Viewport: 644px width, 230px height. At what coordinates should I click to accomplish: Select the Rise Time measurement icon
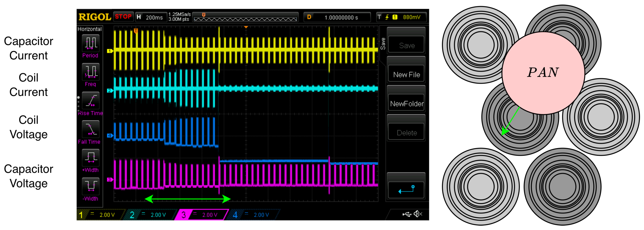click(91, 101)
